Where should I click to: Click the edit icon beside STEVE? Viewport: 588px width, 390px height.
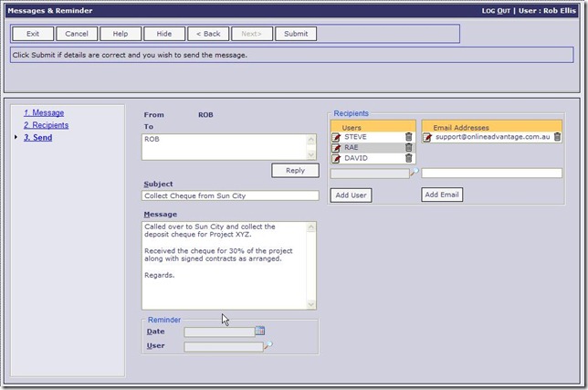[336, 137]
